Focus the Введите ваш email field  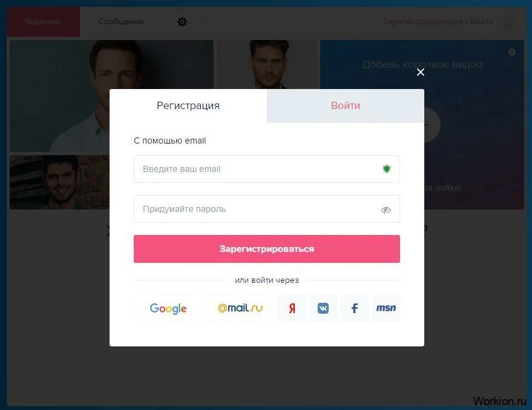click(267, 169)
